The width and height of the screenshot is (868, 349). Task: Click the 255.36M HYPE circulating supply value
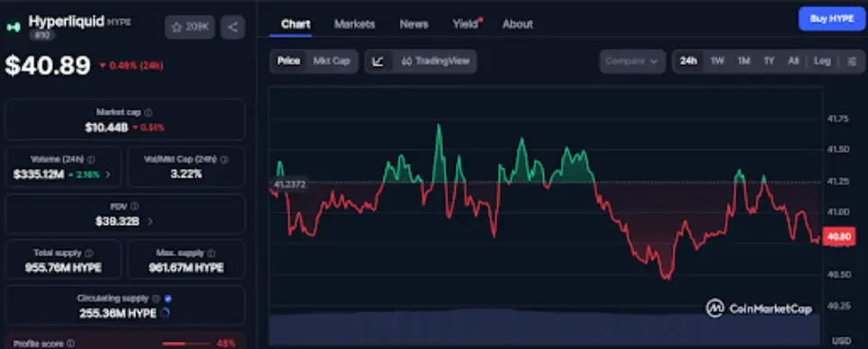pyautogui.click(x=117, y=313)
